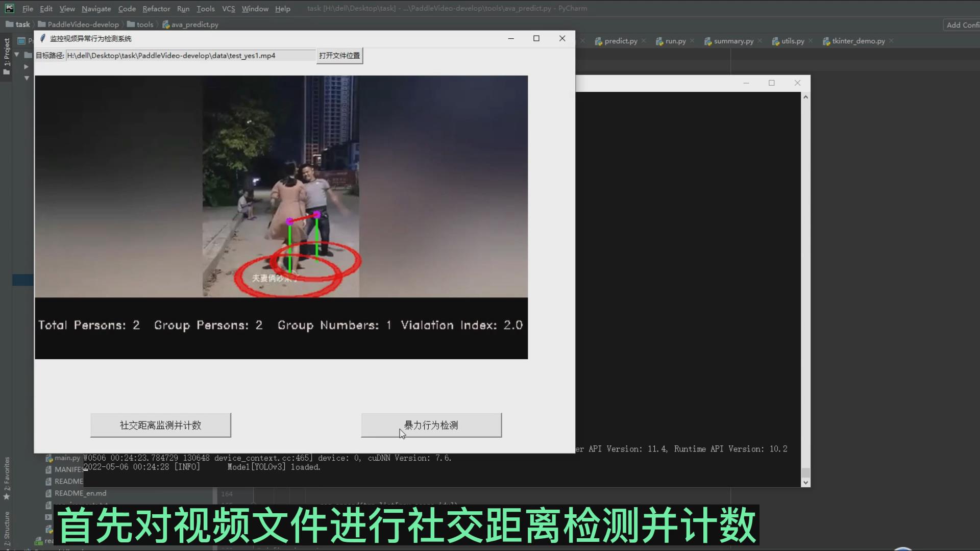Click the 社交距离监测并计数 button

[160, 425]
